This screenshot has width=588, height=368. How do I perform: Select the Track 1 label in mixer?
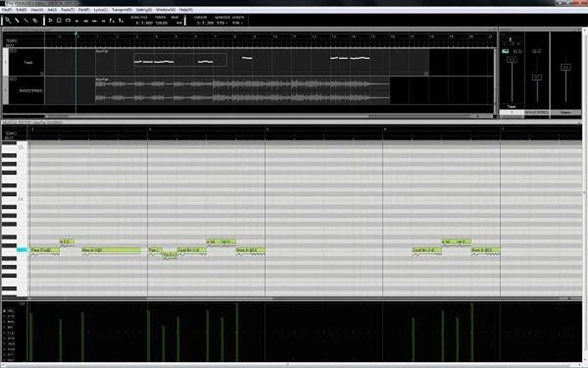512,112
